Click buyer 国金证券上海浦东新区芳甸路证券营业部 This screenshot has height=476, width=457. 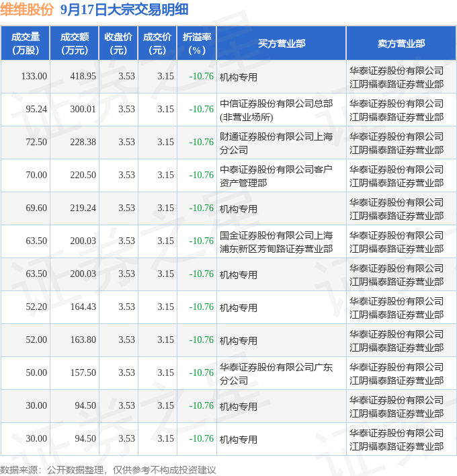click(x=276, y=242)
